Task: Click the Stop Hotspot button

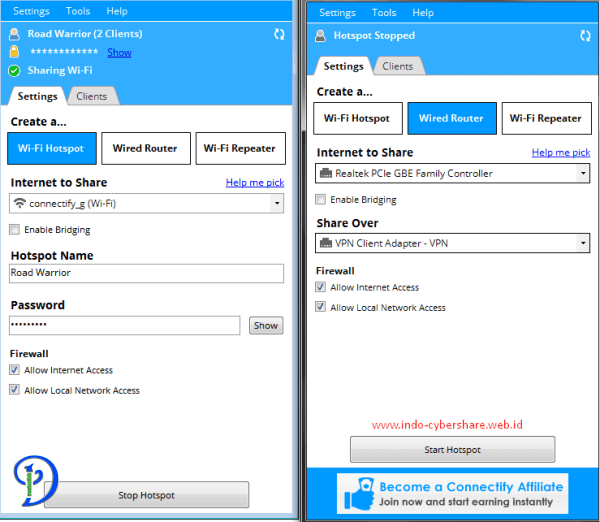Action: coord(146,495)
